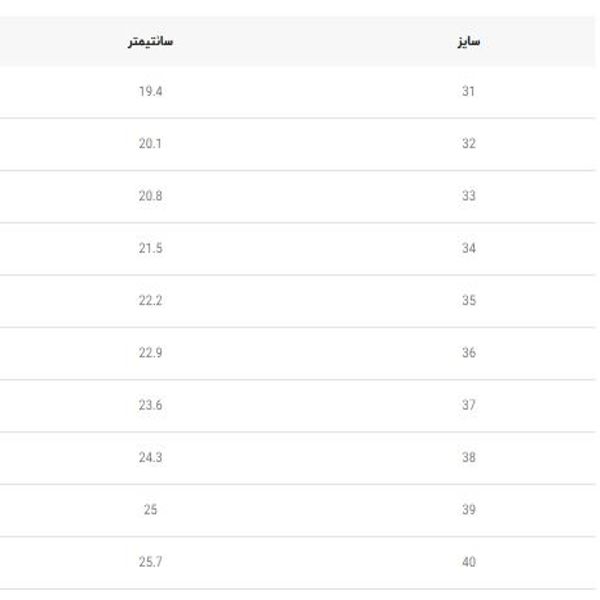Select the size 37 cell

469,405
